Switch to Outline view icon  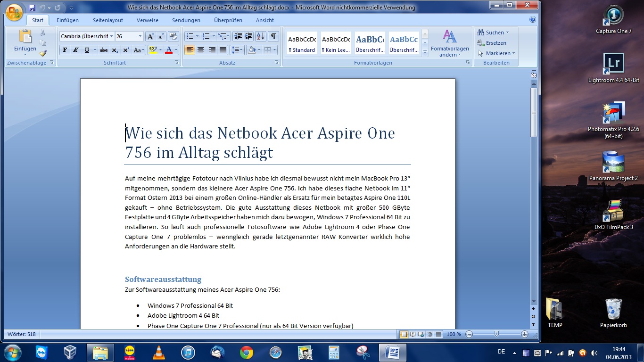[x=430, y=334]
